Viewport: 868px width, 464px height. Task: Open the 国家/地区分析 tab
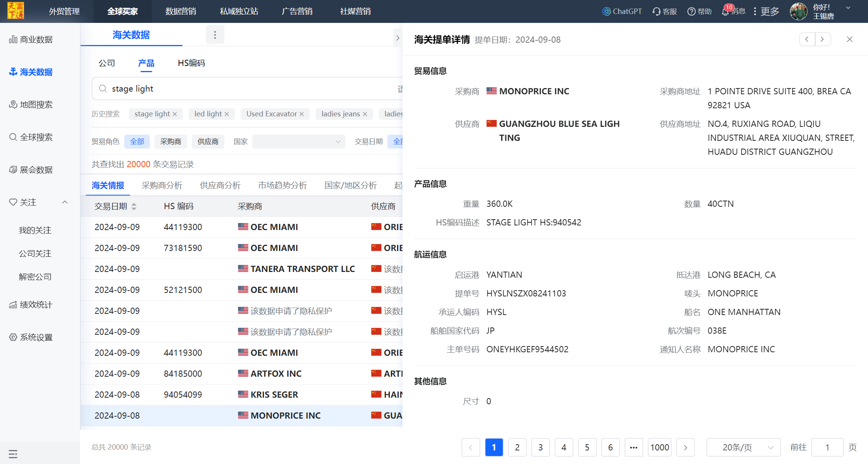(351, 185)
